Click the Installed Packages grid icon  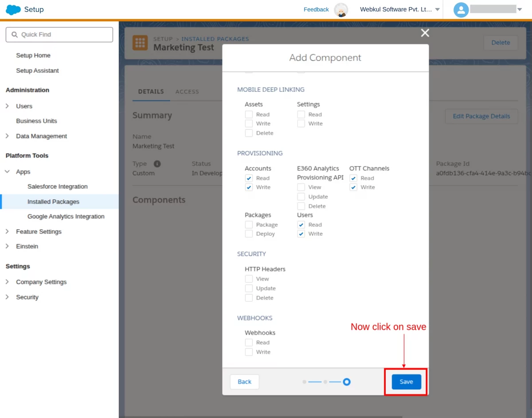pos(140,43)
